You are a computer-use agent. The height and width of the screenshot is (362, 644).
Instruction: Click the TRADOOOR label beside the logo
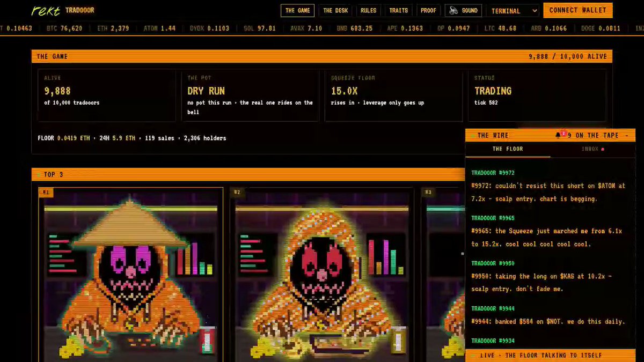(x=79, y=10)
